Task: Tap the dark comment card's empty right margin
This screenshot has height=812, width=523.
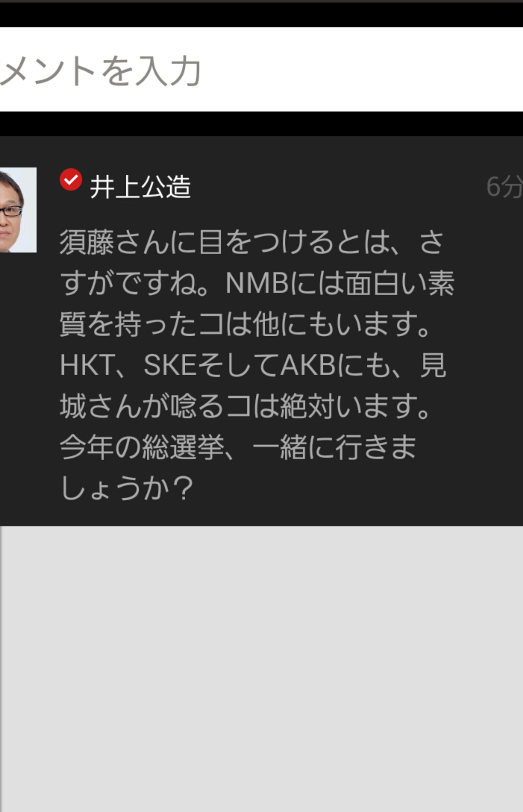Action: click(488, 363)
